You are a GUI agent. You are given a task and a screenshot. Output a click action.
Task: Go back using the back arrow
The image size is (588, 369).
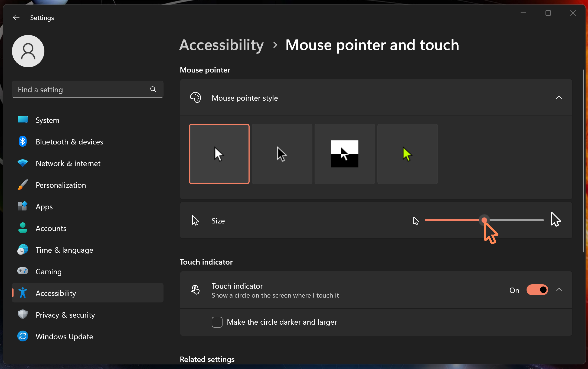click(16, 17)
